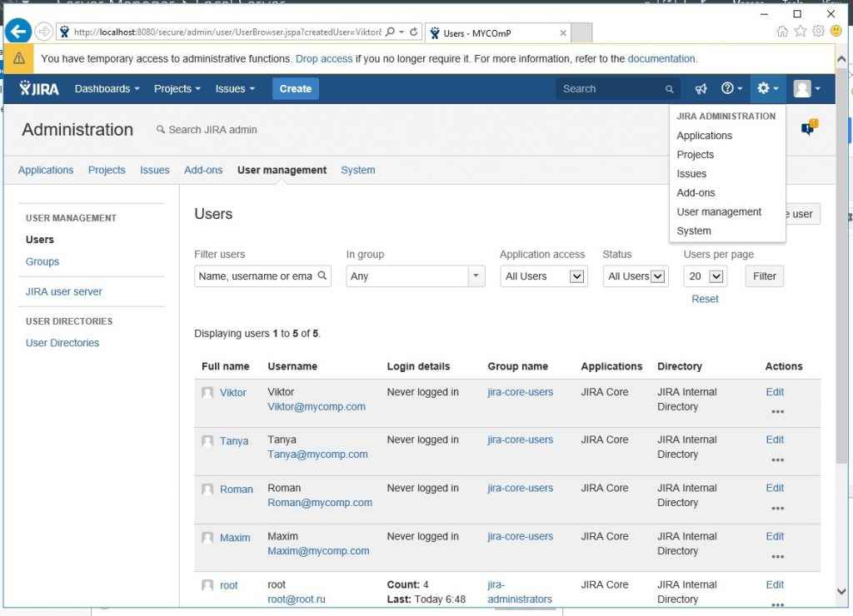Edit user Viktor
The image size is (853, 616).
pyautogui.click(x=775, y=392)
